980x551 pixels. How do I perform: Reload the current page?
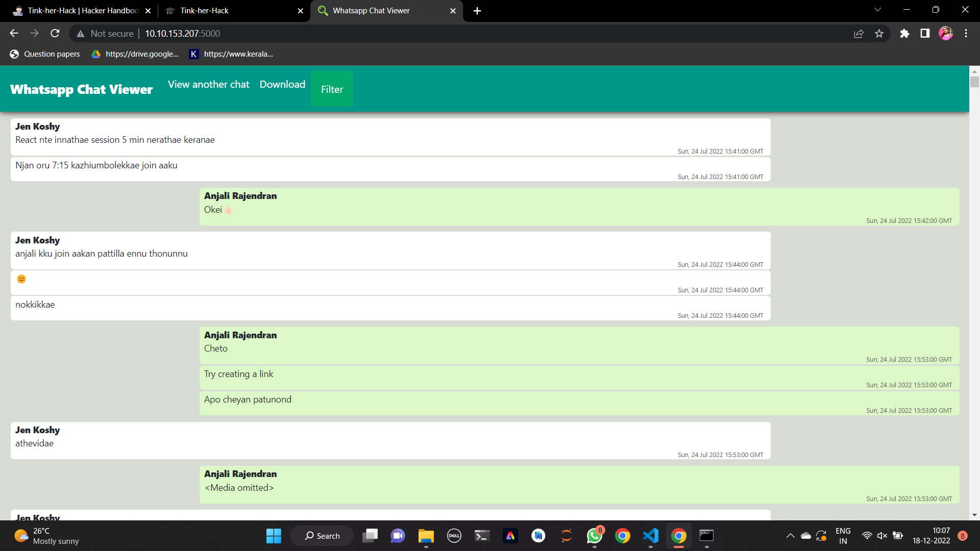point(55,33)
